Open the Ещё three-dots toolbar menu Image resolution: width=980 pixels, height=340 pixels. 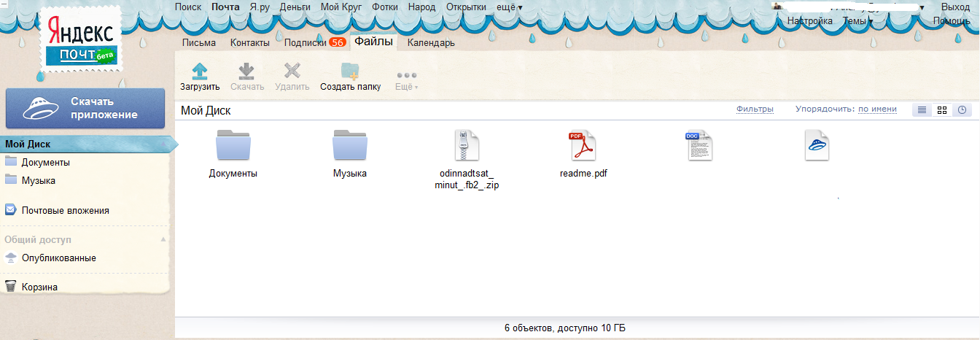point(406,80)
